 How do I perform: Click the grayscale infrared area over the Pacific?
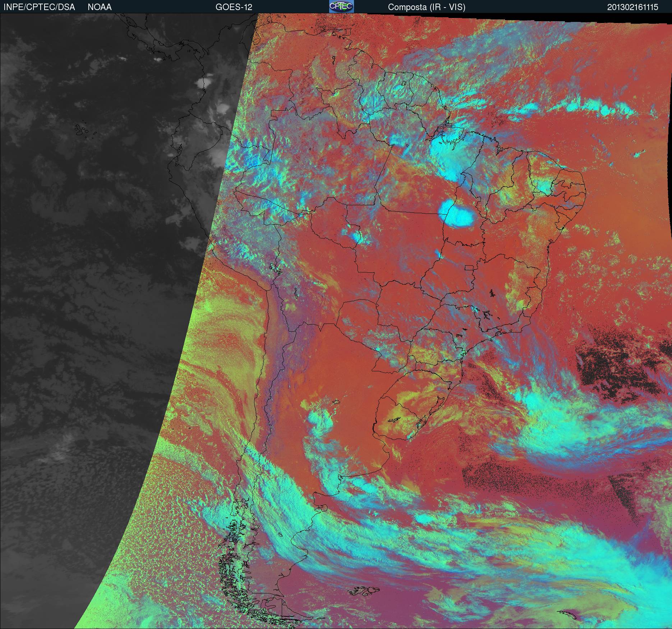[90, 252]
